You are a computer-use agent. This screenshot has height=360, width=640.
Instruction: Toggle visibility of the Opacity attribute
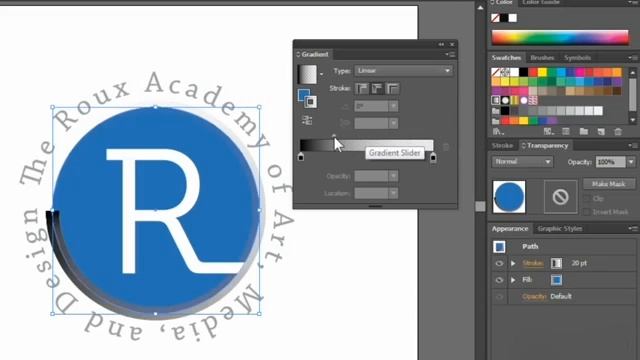[x=499, y=297]
